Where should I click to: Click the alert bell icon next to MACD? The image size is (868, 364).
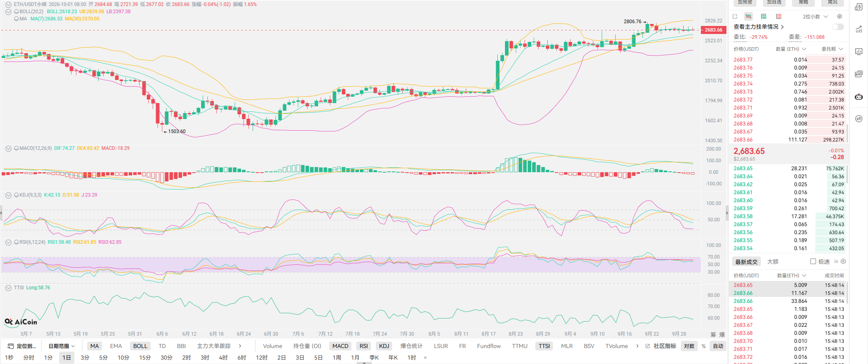tap(16, 148)
